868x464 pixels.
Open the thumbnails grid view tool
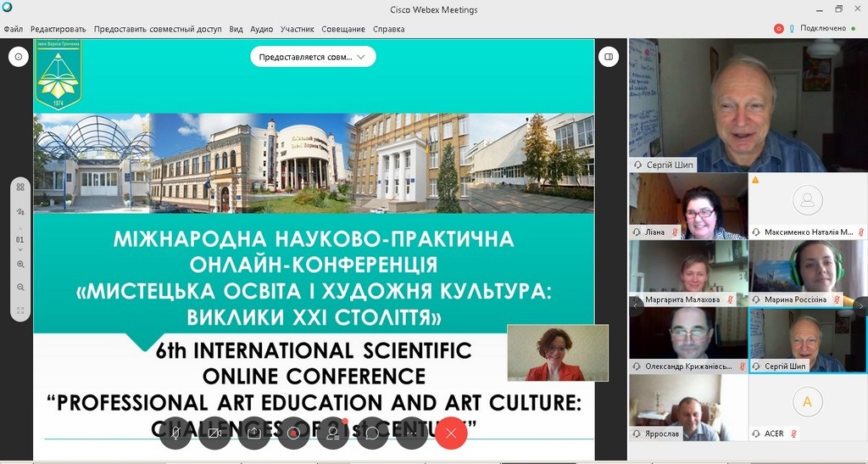point(20,187)
